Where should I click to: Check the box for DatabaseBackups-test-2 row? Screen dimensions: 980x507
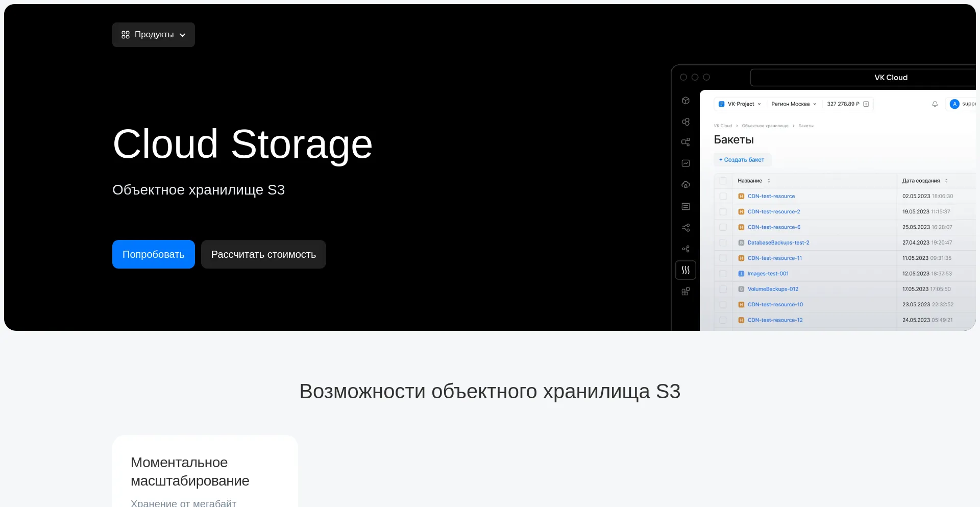pos(723,243)
